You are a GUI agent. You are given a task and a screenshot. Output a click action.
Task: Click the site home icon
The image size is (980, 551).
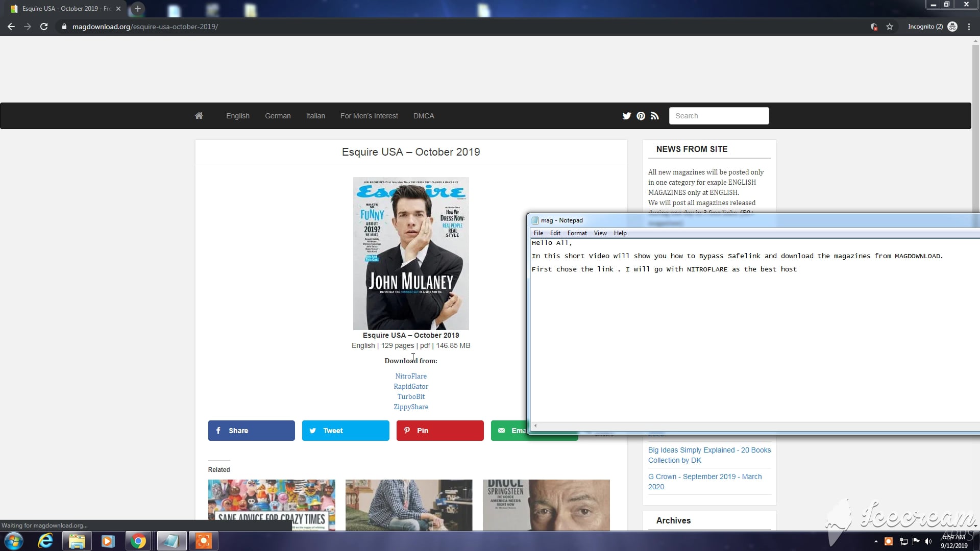(x=199, y=116)
